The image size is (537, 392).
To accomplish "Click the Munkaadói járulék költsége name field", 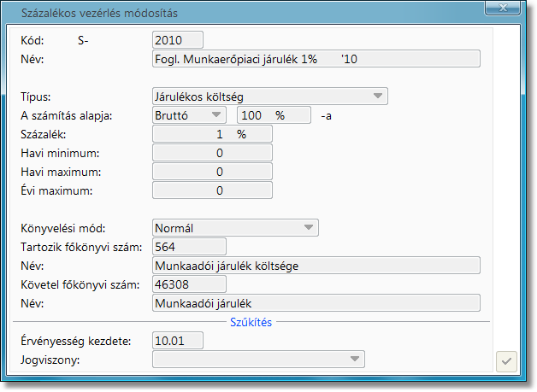I will (316, 266).
